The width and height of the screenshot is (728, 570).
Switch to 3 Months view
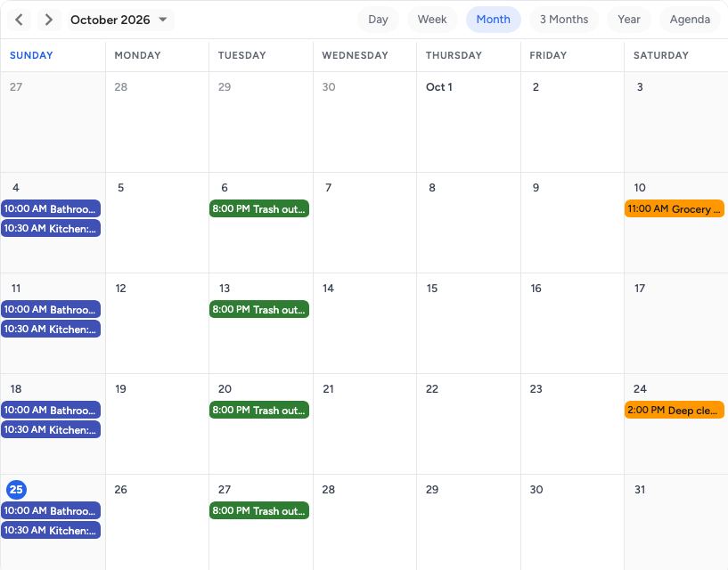pos(564,20)
